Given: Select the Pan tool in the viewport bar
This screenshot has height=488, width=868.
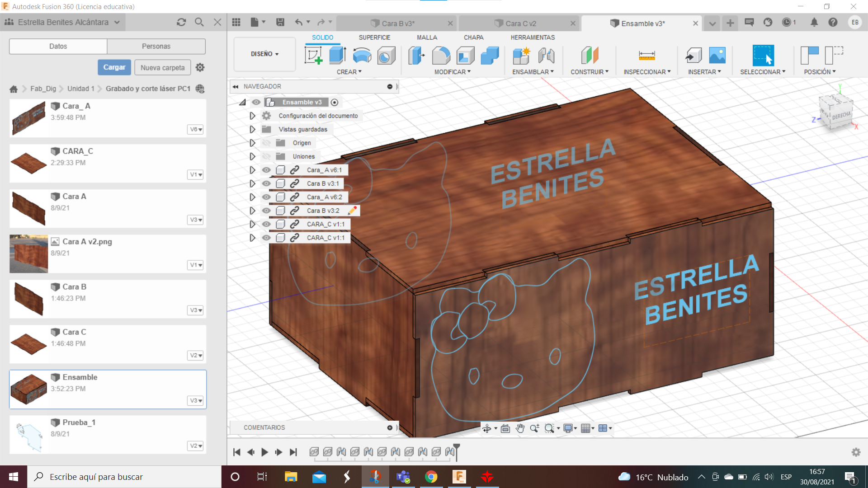Looking at the screenshot, I should (520, 428).
